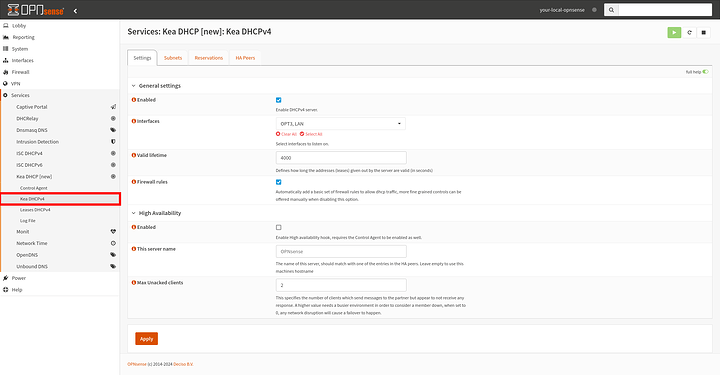Viewport: 720px width, 375px height.
Task: Stop the service with the square icon
Action: [x=703, y=33]
